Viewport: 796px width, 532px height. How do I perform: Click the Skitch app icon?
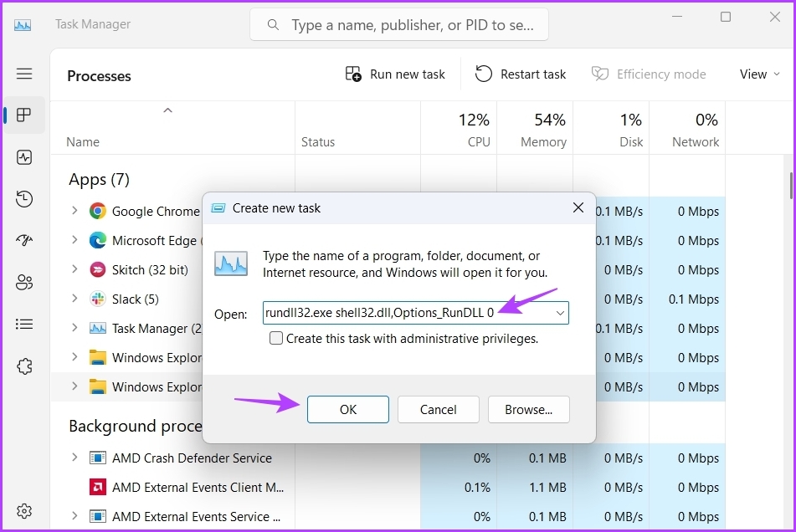(97, 270)
